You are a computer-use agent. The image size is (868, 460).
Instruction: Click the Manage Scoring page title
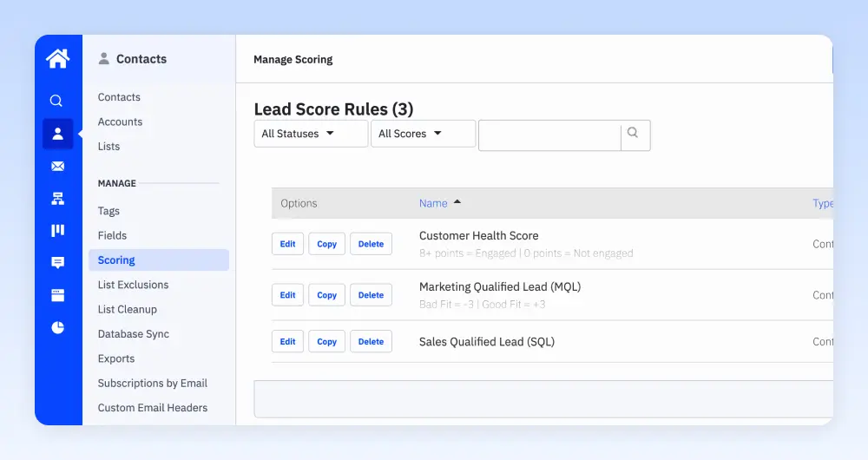(293, 59)
